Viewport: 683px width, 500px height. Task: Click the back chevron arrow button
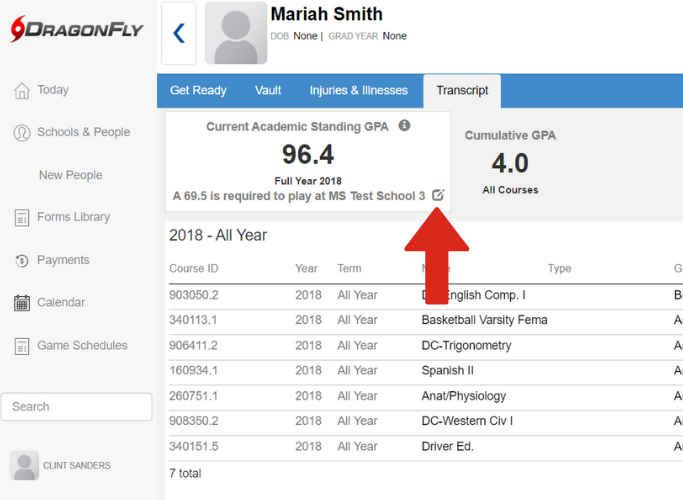click(x=179, y=34)
